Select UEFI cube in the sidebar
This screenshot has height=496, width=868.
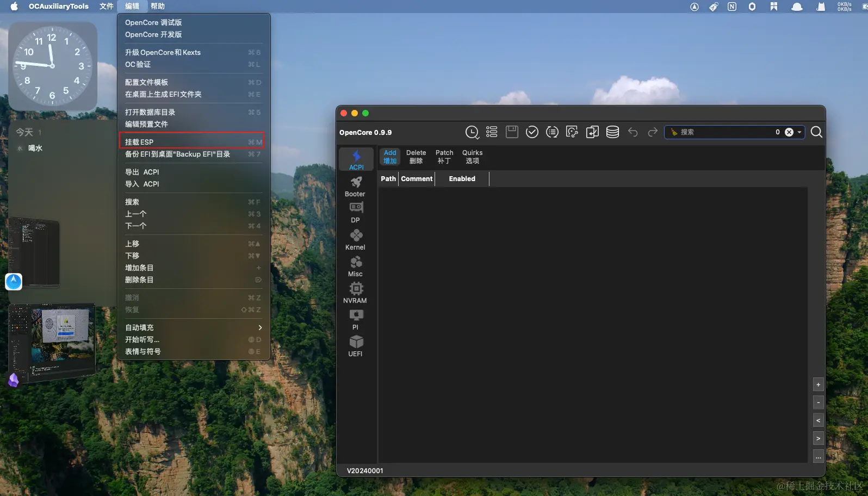[x=355, y=346]
